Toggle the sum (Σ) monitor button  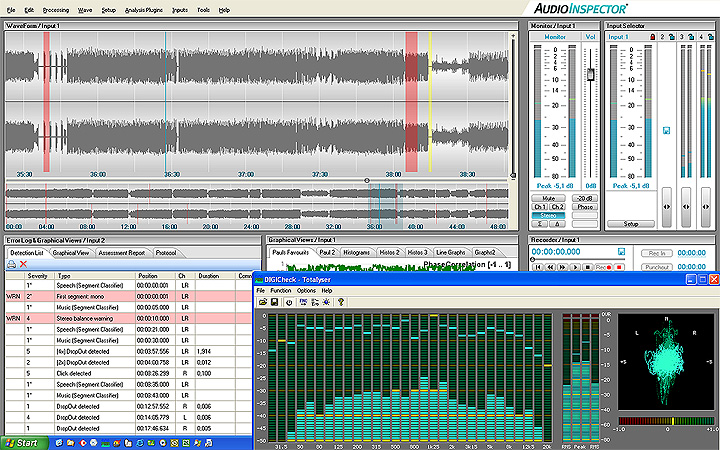(540, 224)
